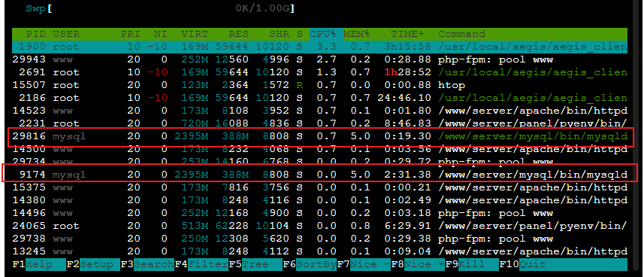
Task: Click the S state column header
Action: 299,34
